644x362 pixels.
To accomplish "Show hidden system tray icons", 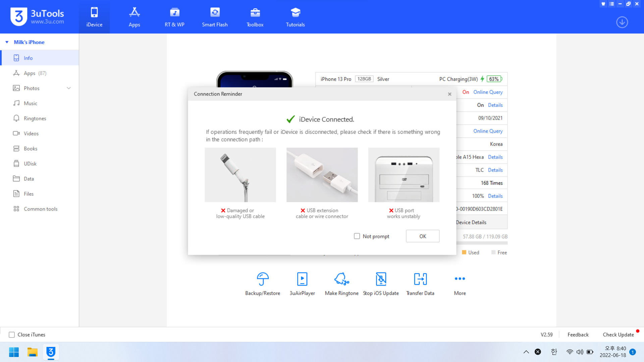I will (526, 352).
